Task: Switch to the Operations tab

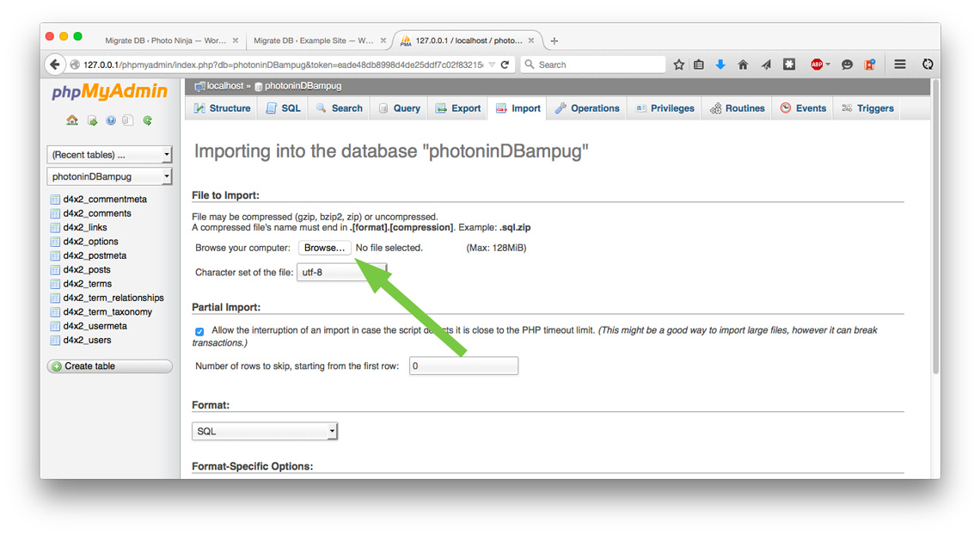Action: [x=587, y=108]
